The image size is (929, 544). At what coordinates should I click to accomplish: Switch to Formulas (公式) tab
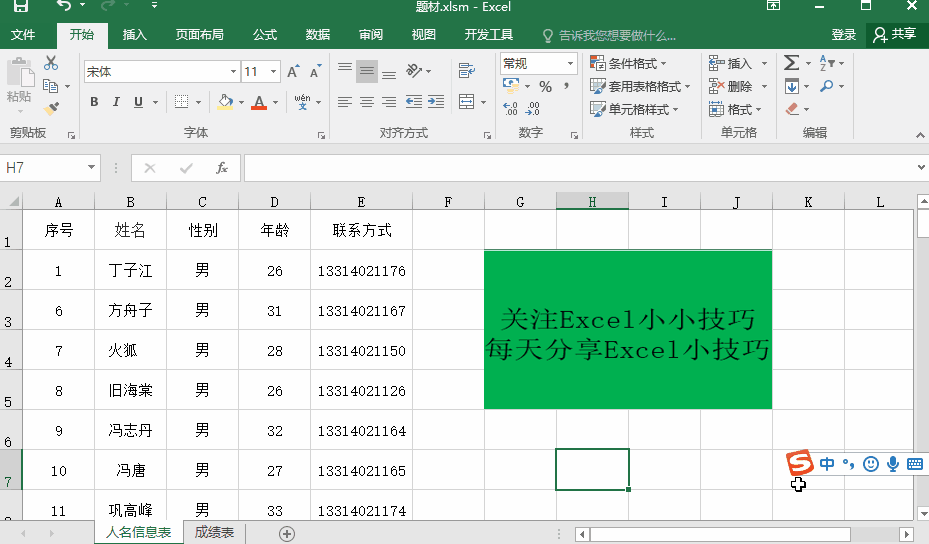pyautogui.click(x=265, y=35)
